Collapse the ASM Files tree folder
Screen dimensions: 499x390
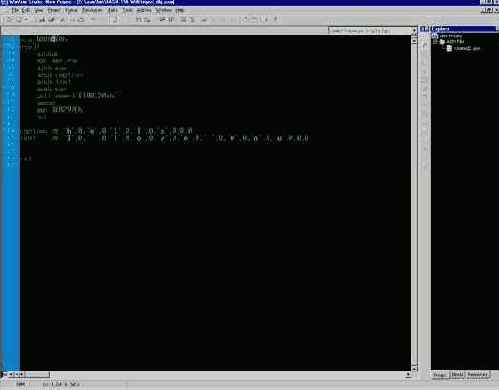pos(435,42)
